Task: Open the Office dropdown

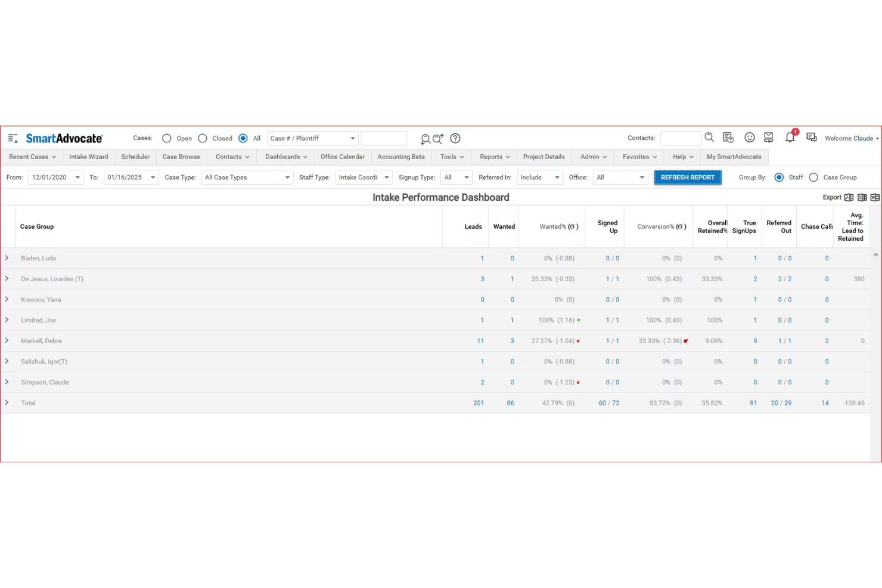Action: (620, 178)
